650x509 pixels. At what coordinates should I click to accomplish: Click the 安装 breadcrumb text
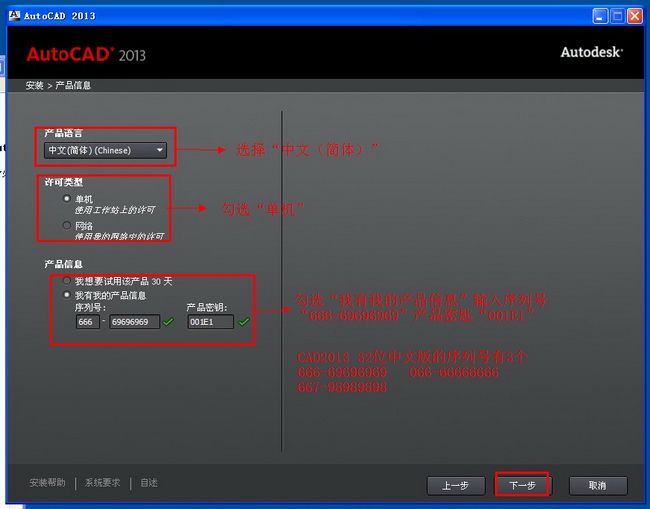tap(34, 85)
